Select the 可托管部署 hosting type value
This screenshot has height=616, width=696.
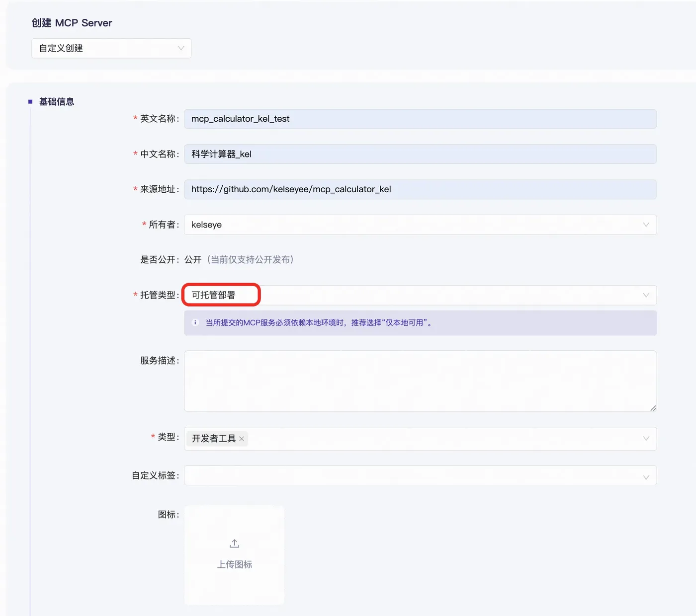[x=214, y=295]
